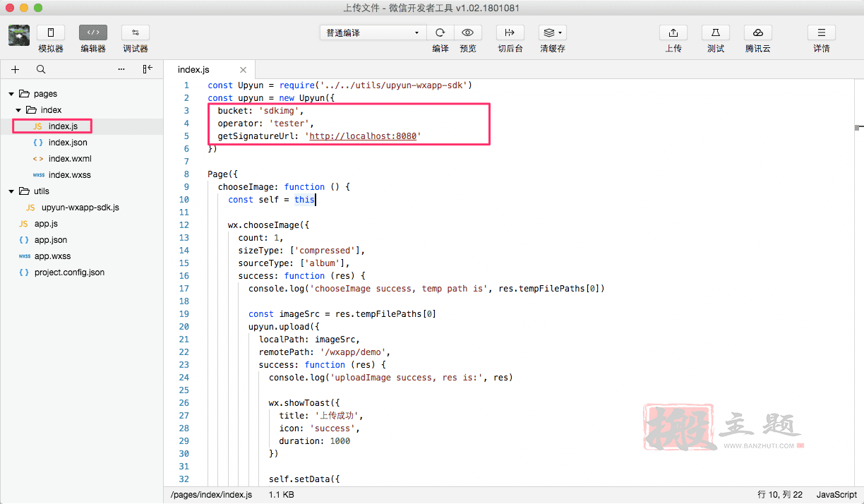This screenshot has height=504, width=864.
Task: Click the test (测试) flask icon
Action: pos(716,32)
